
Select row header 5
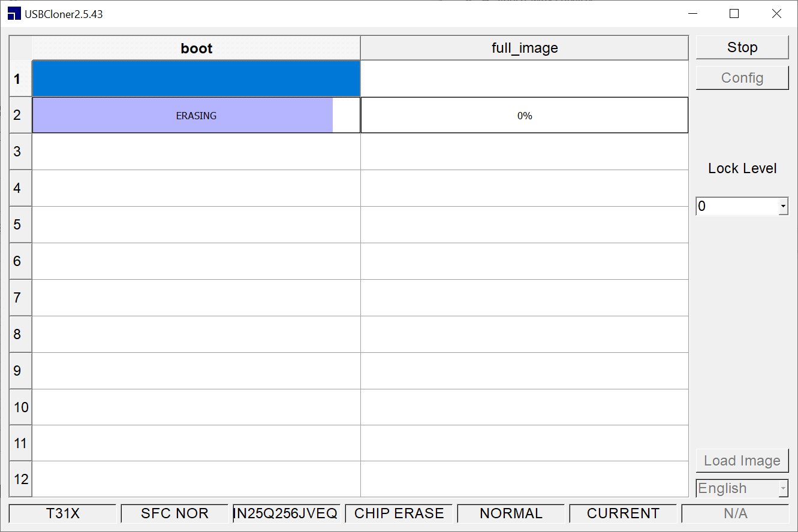[x=21, y=225]
